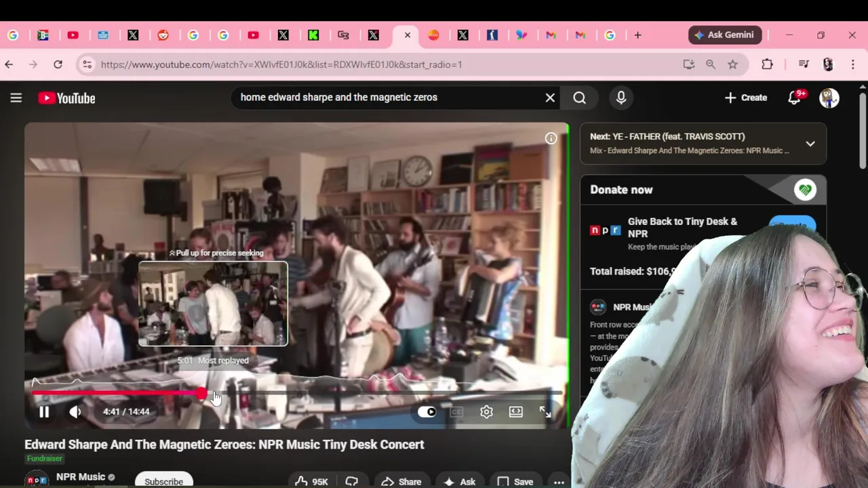Expand the Next up mix playlist chevron
The width and height of the screenshot is (868, 488).
(810, 144)
